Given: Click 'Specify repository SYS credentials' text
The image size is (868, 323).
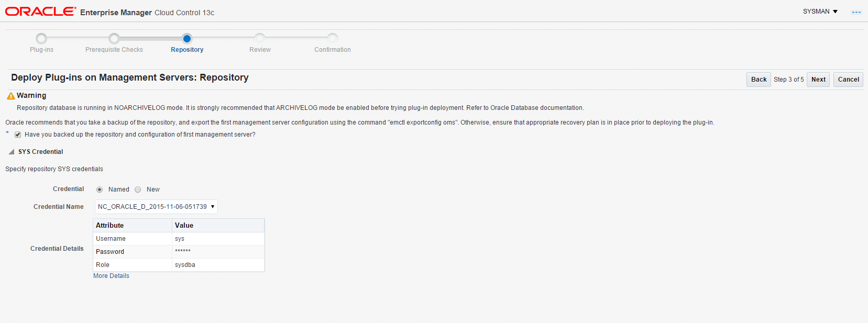Looking at the screenshot, I should [54, 169].
